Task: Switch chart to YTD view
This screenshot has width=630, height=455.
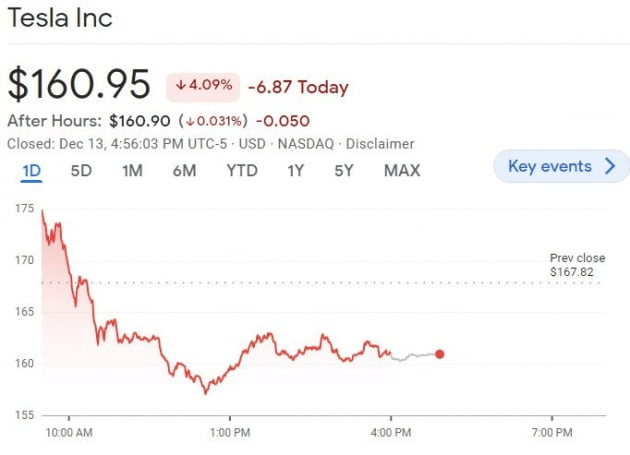Action: (x=241, y=170)
